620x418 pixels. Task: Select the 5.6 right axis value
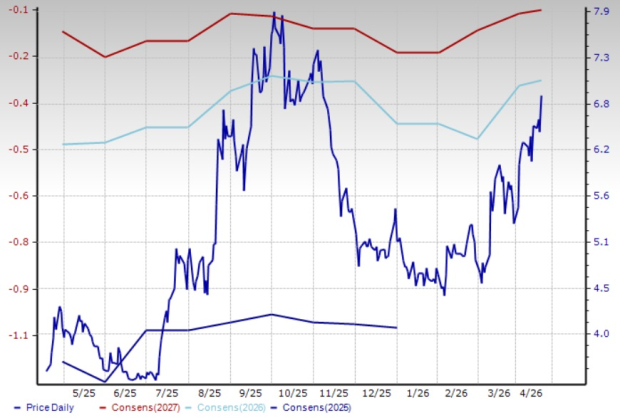click(603, 196)
